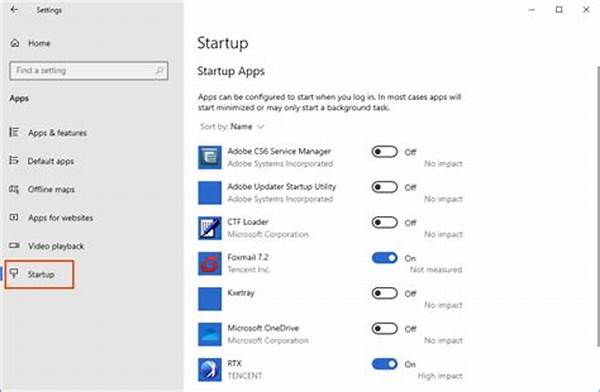Click the Offline maps icon
600x392 pixels.
point(14,189)
